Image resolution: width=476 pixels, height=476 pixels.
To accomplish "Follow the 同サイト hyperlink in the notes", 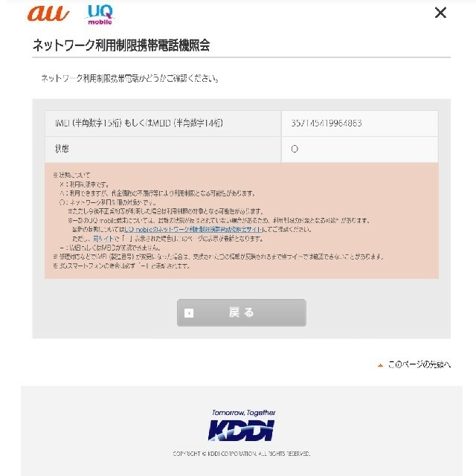I will pos(103,239).
